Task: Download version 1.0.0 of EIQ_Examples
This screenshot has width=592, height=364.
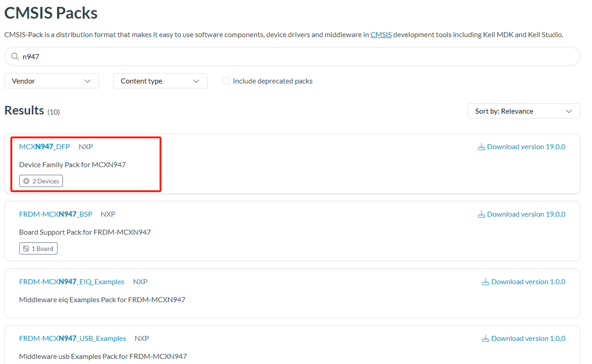Action: point(524,282)
